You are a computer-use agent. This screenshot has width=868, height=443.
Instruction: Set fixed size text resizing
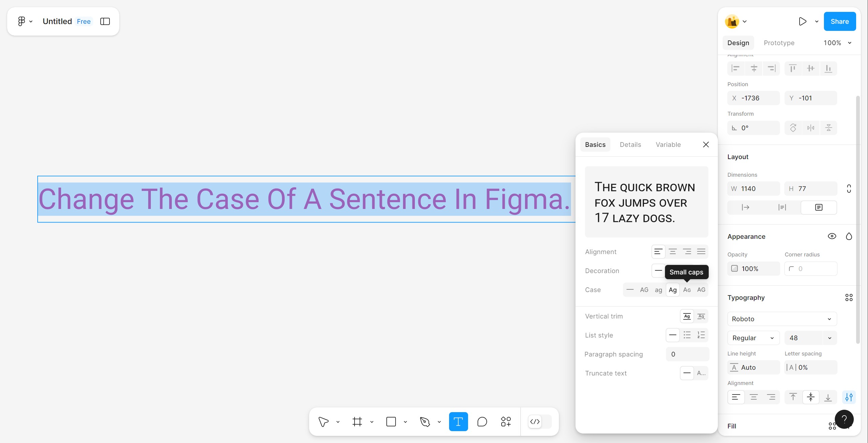pos(819,207)
